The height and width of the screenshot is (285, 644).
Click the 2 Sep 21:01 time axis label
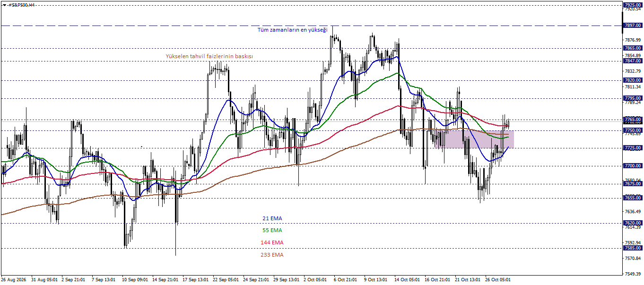tap(74, 280)
